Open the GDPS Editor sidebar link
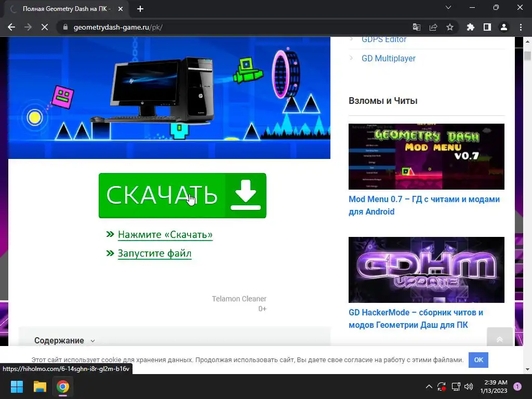Viewport: 532px width, 399px height. 384,39
